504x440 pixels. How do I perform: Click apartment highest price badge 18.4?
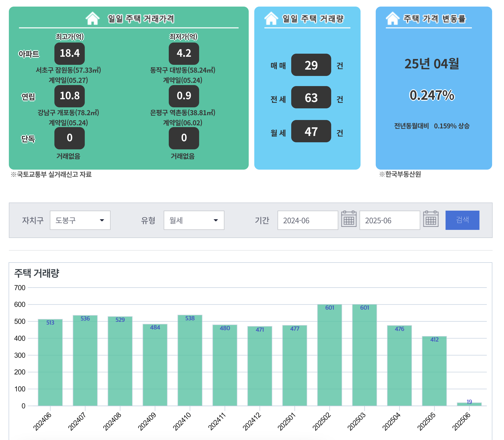pos(70,53)
